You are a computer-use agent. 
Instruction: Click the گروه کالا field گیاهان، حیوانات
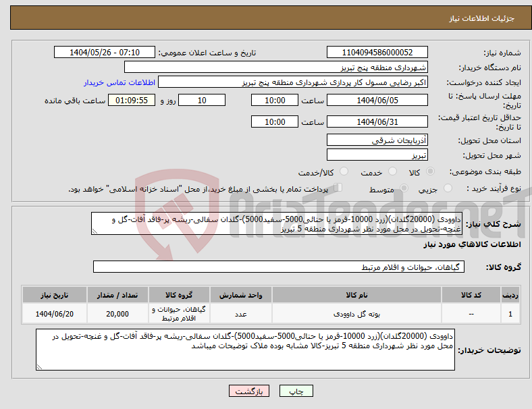coord(279,267)
